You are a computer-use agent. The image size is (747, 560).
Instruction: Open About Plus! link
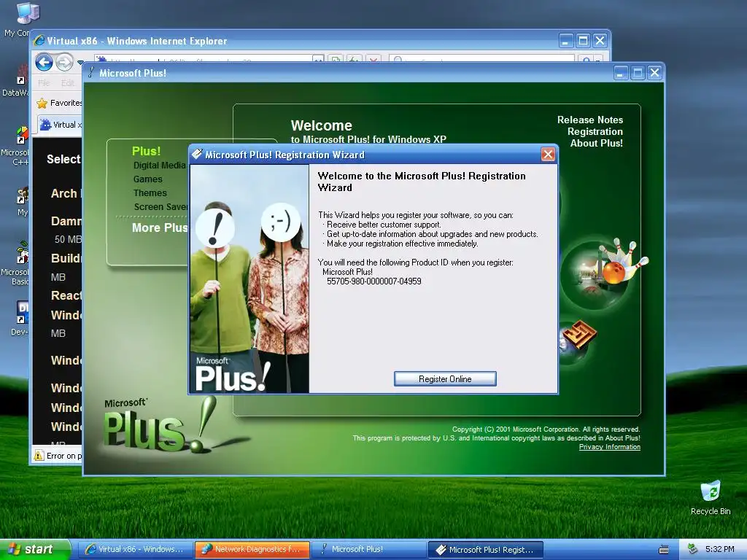(596, 143)
